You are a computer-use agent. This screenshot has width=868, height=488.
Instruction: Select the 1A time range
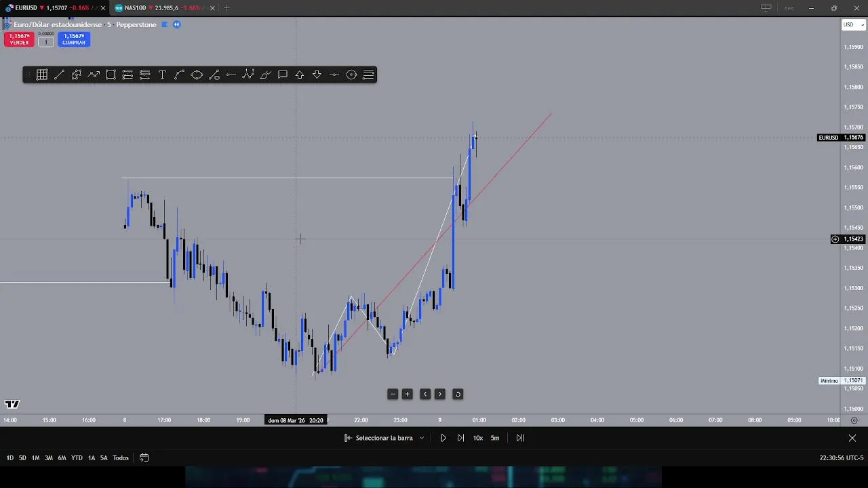tap(92, 458)
